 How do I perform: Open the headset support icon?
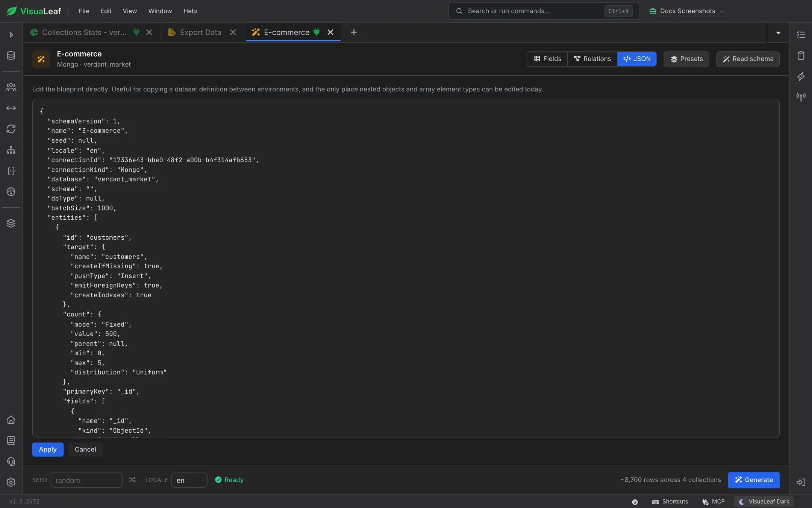(11, 461)
